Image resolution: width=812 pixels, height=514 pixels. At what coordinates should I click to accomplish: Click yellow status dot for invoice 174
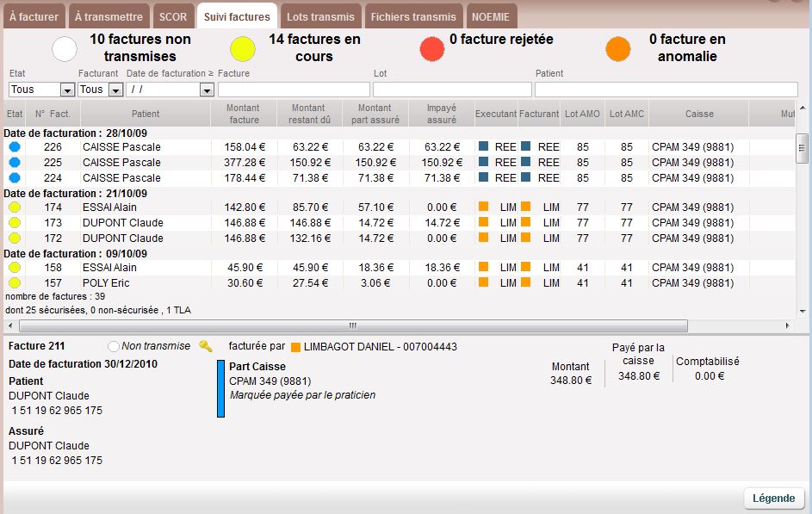coord(14,207)
